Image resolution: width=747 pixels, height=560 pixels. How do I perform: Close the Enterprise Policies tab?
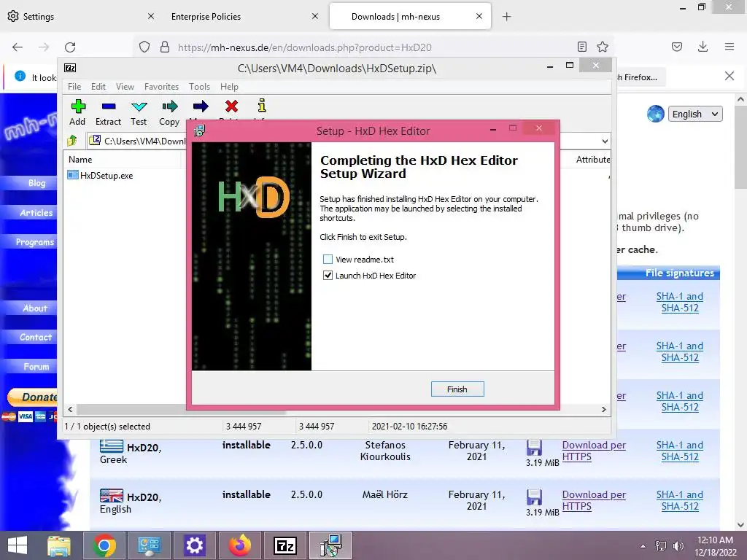pos(315,16)
